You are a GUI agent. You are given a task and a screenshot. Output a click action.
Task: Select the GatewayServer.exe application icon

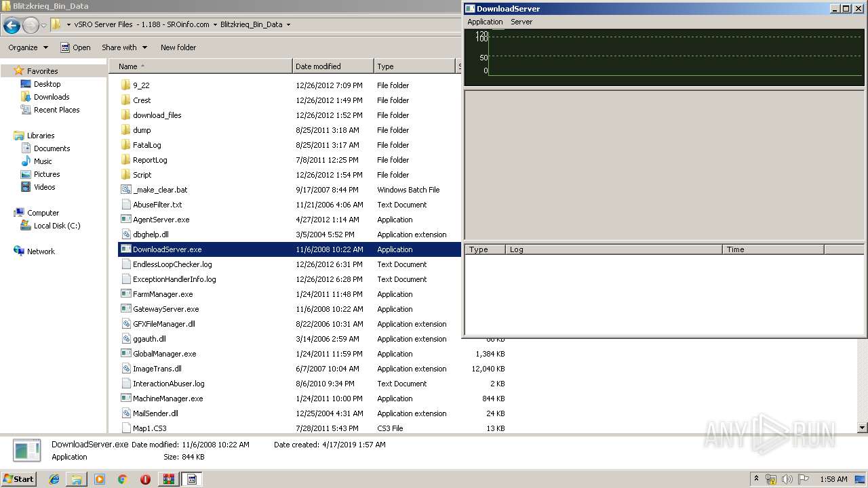125,309
